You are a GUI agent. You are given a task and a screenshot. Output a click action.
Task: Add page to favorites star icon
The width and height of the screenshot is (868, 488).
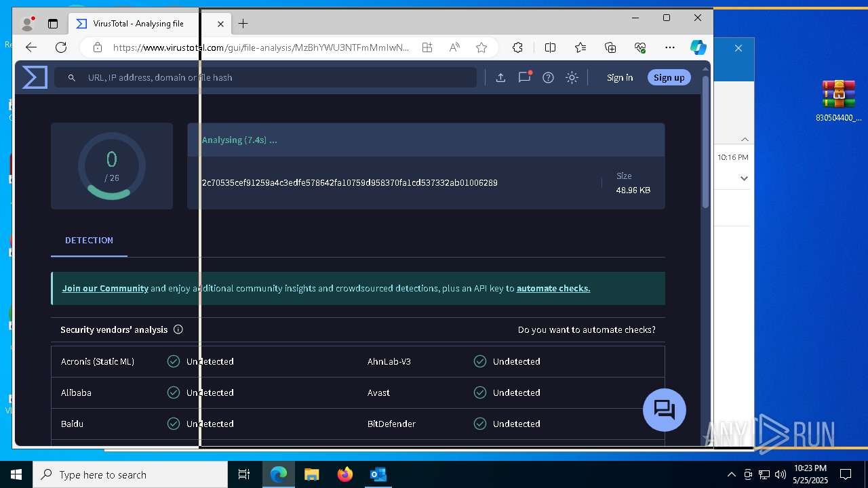pos(481,47)
